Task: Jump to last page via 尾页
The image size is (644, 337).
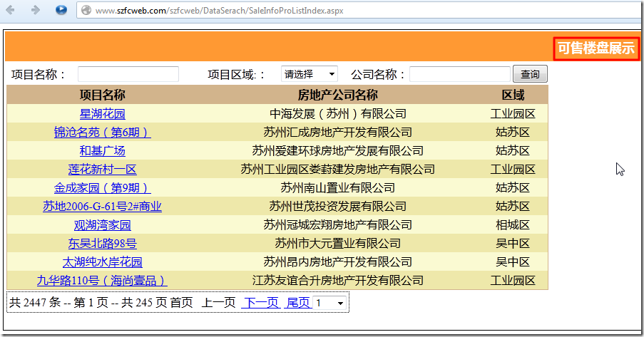Action: [298, 303]
